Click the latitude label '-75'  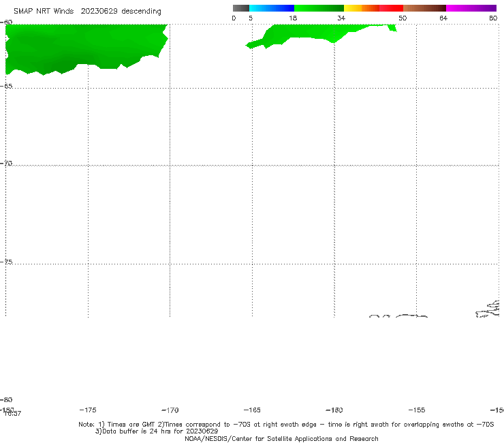pos(6,262)
